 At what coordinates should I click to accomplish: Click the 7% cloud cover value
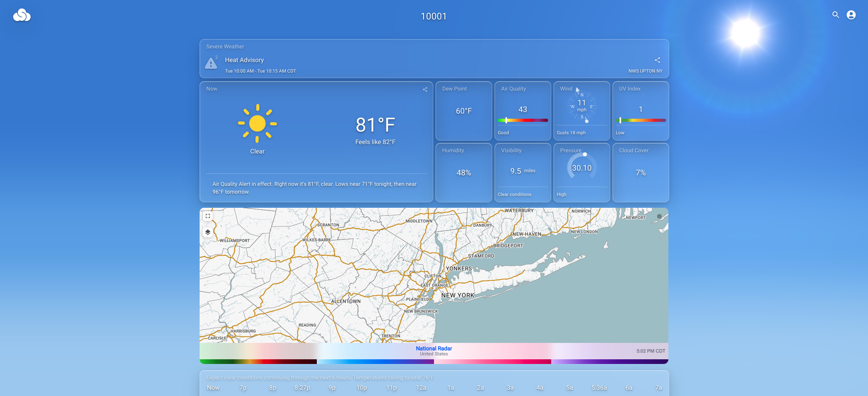[x=641, y=173]
